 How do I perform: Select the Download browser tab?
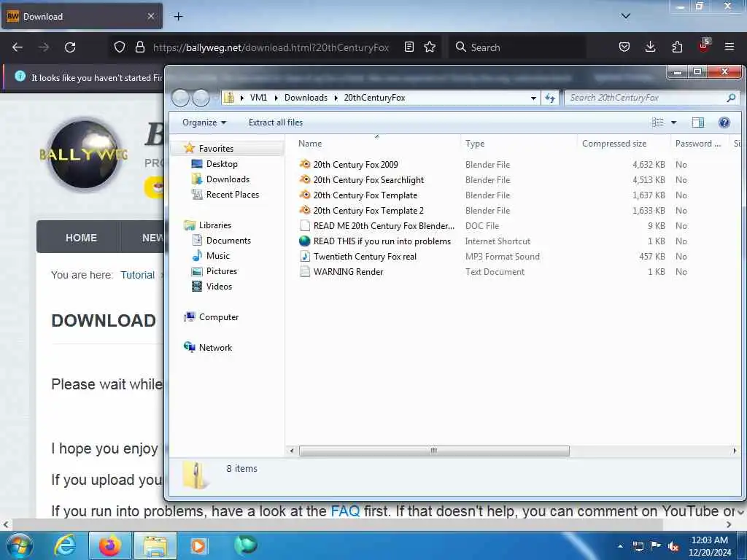[82, 16]
